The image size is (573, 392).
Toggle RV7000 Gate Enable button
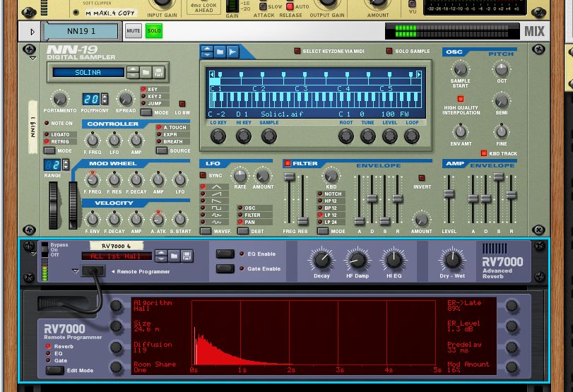pyautogui.click(x=225, y=268)
